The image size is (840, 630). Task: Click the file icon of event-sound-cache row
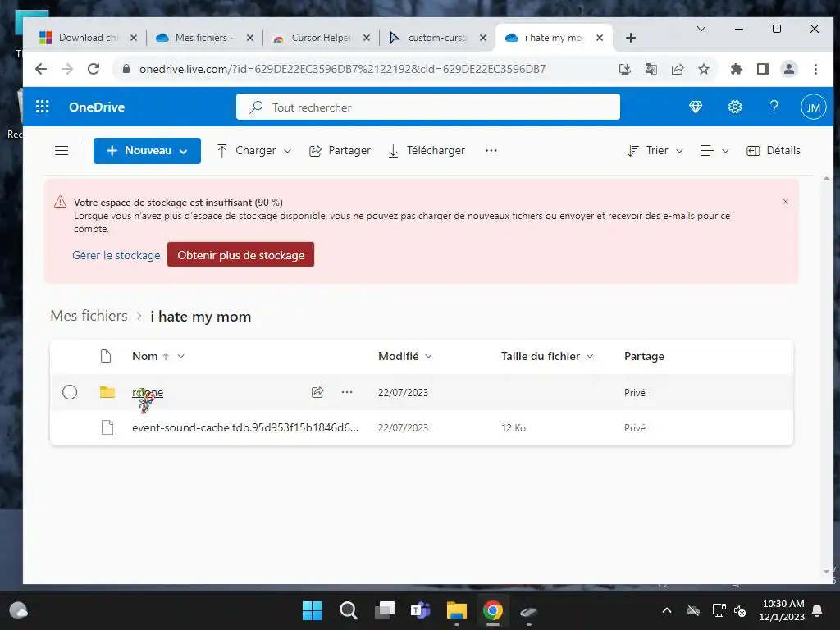107,427
